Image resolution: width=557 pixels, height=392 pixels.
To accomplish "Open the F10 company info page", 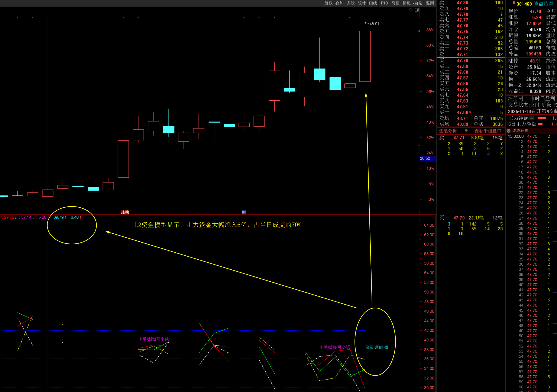I will [x=384, y=3].
